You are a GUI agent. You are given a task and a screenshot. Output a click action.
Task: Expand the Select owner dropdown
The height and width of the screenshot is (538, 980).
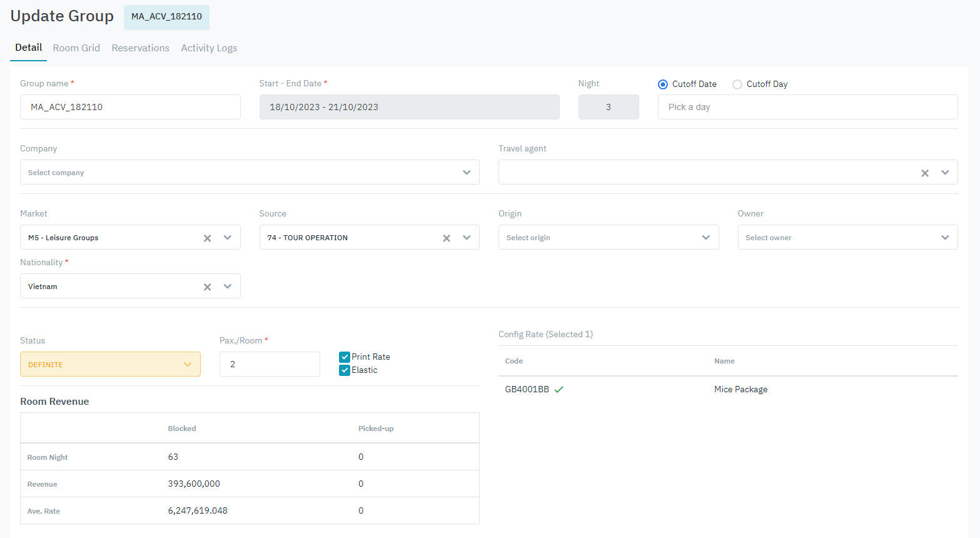tap(847, 238)
